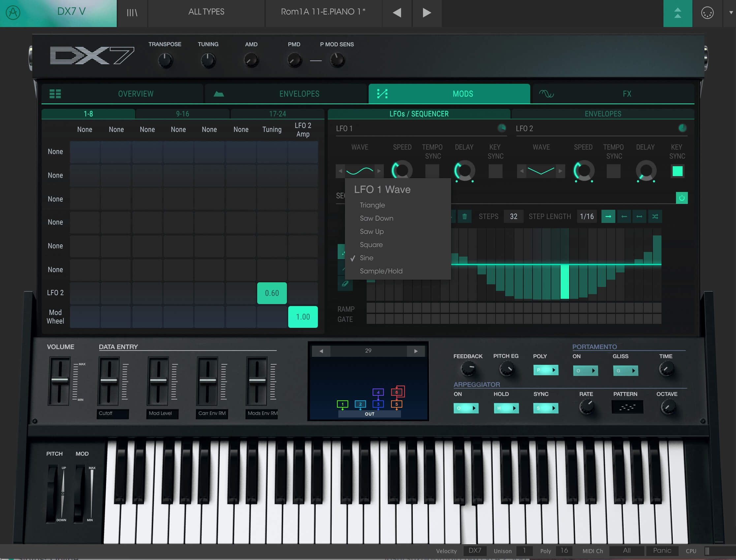The width and height of the screenshot is (736, 560).
Task: Go to the next preset arrow
Action: click(427, 13)
